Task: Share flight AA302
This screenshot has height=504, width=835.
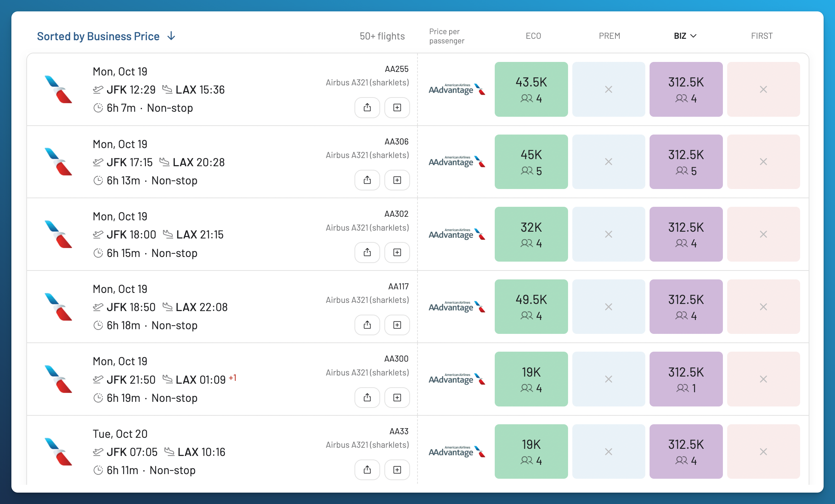Action: pos(367,252)
